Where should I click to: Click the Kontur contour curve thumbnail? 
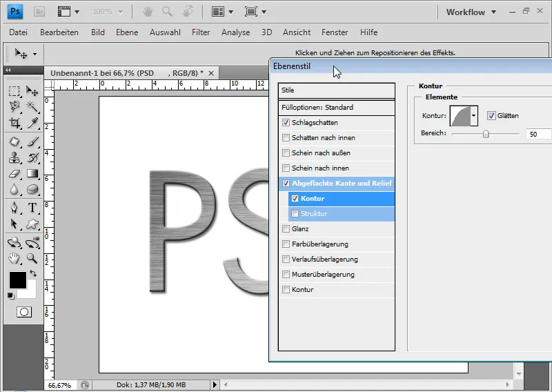pyautogui.click(x=460, y=115)
